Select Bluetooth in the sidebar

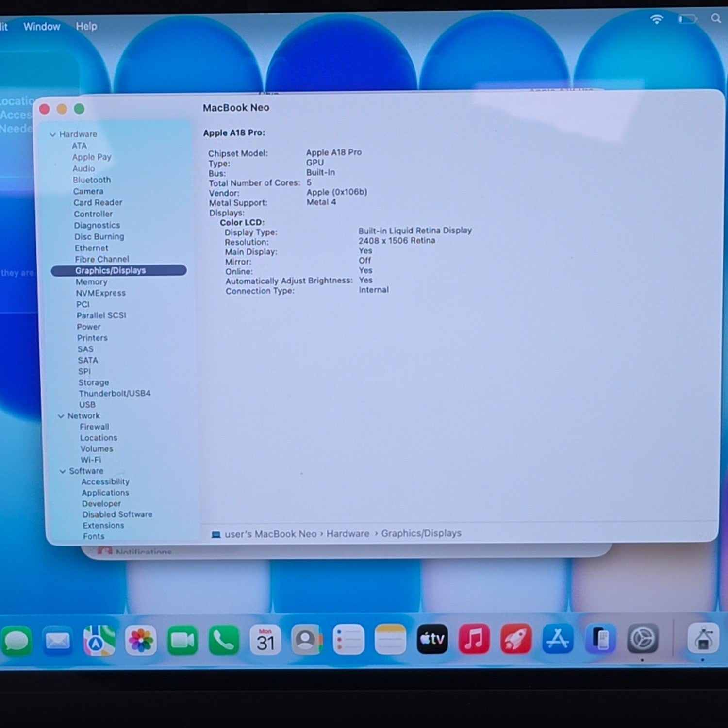92,180
